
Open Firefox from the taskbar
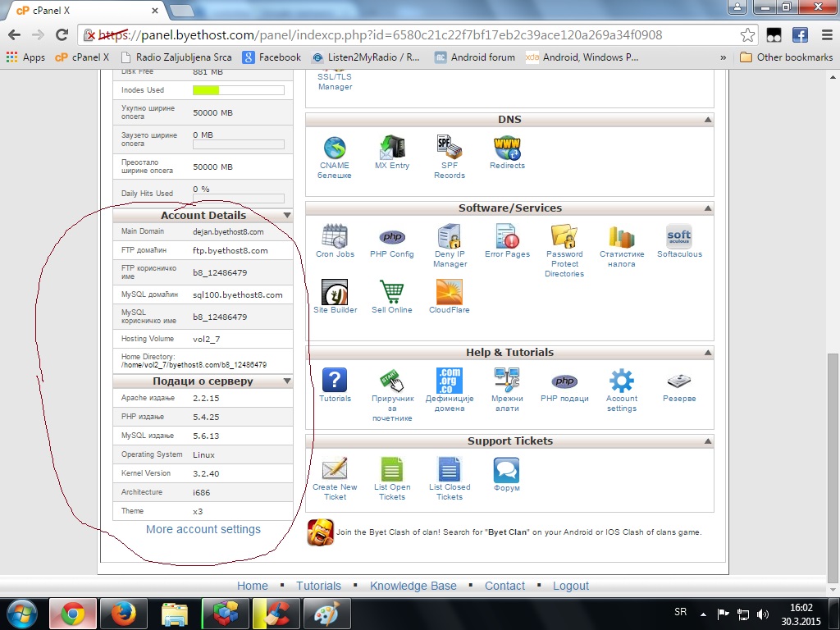click(124, 614)
